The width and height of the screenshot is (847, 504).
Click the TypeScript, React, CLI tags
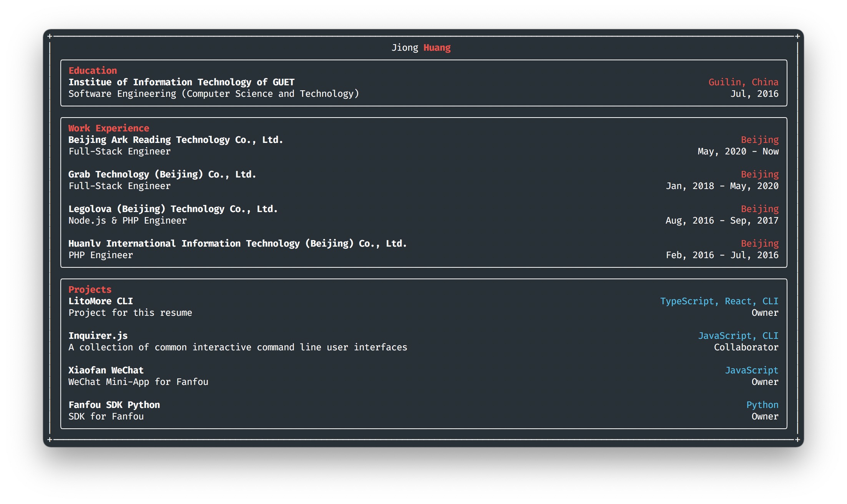coord(719,301)
